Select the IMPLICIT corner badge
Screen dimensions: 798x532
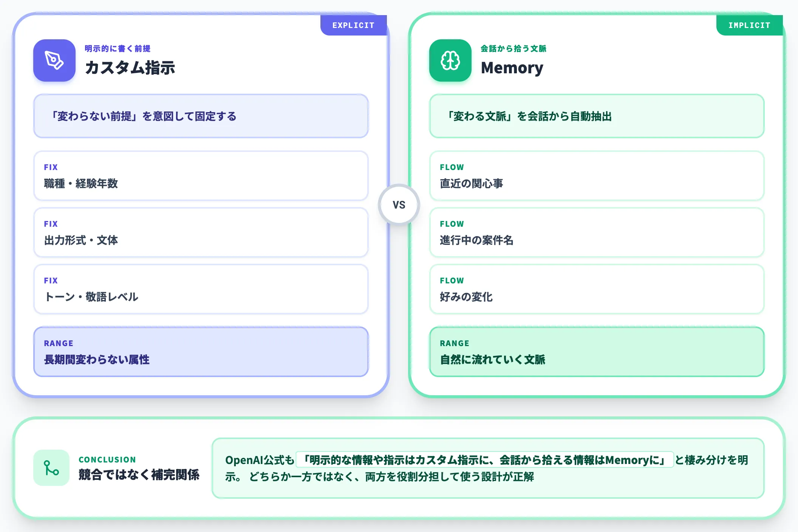coord(750,25)
